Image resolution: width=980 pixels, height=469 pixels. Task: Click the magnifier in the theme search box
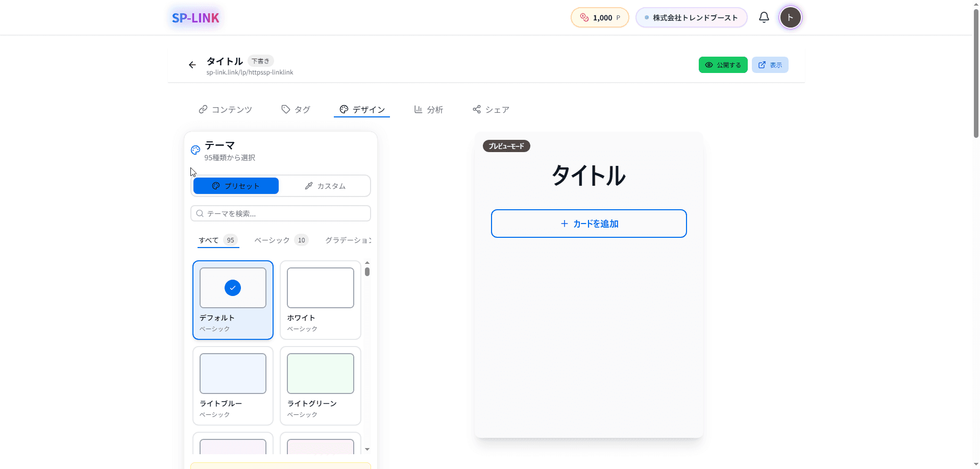pyautogui.click(x=200, y=213)
